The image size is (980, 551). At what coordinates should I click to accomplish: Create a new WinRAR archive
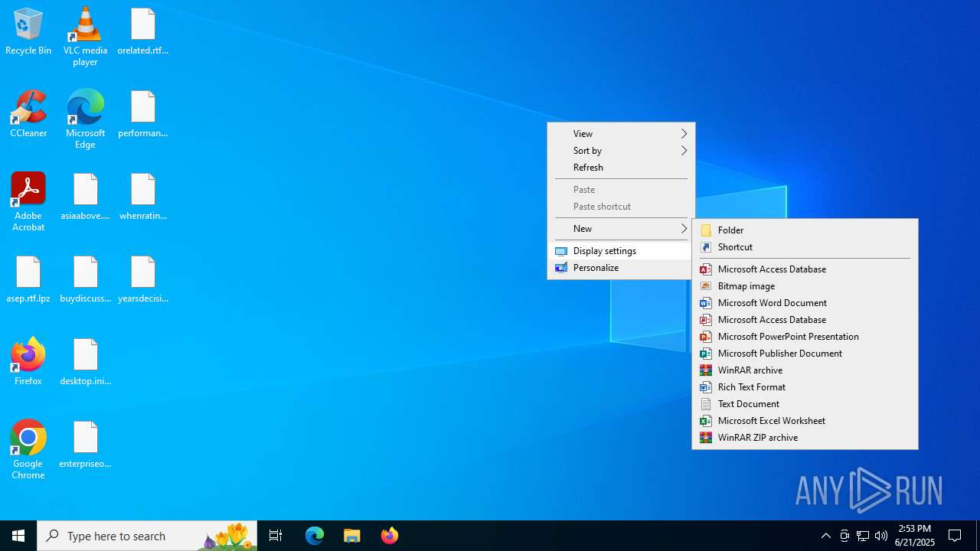pos(805,370)
